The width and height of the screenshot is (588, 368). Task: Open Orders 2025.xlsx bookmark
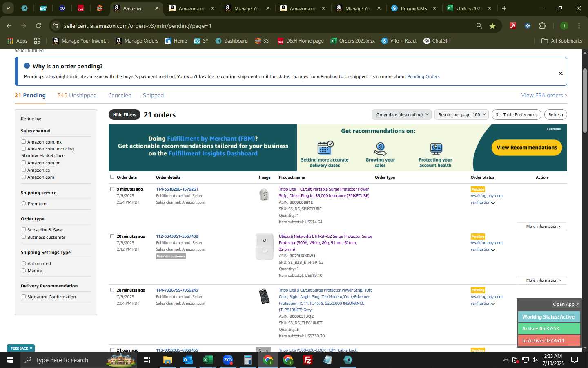coord(353,41)
